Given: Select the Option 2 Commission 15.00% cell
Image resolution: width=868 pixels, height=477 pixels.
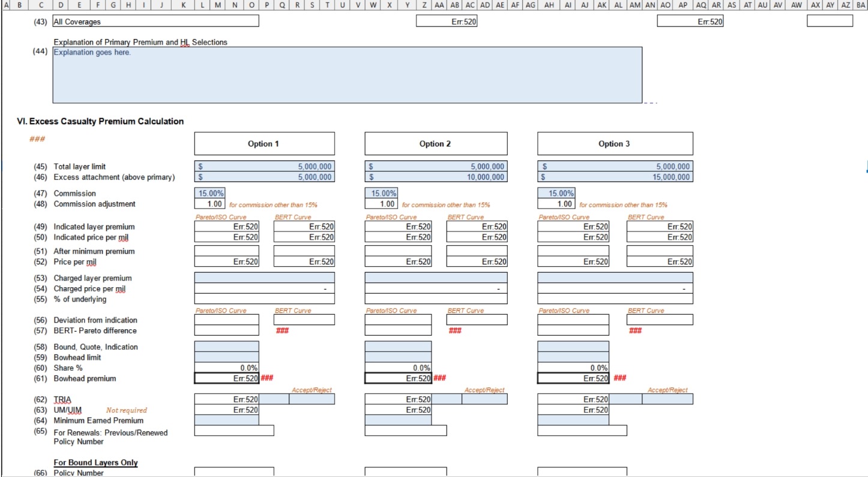Looking at the screenshot, I should (381, 193).
